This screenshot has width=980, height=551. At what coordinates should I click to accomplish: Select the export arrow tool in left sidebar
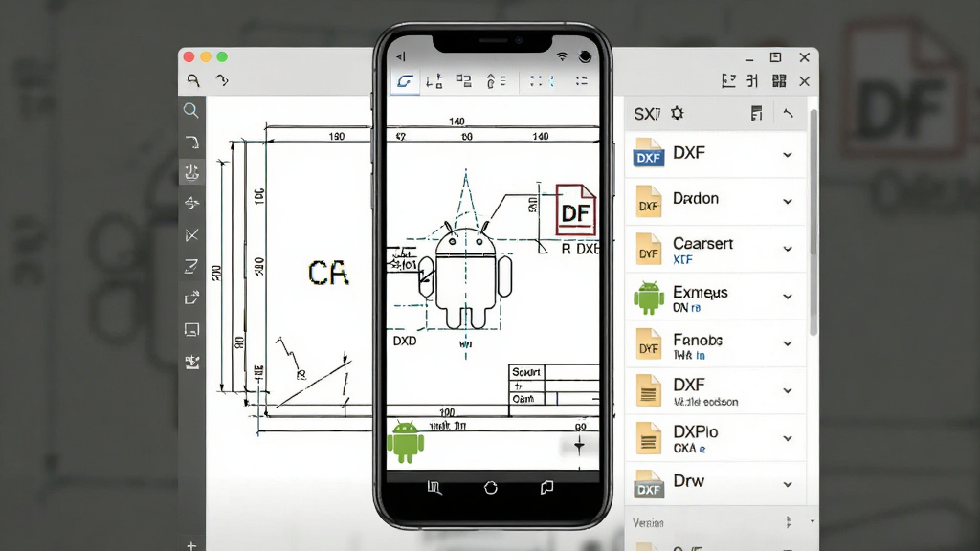pos(191,298)
